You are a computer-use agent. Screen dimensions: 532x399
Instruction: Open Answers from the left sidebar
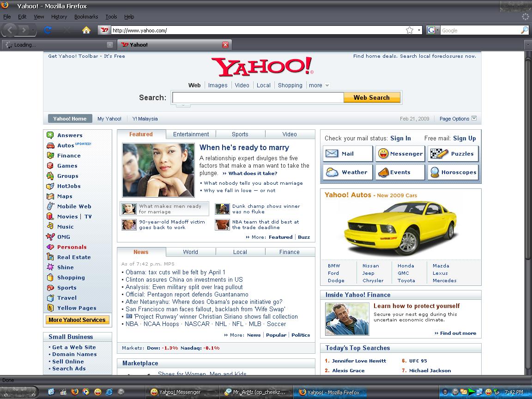coord(70,135)
